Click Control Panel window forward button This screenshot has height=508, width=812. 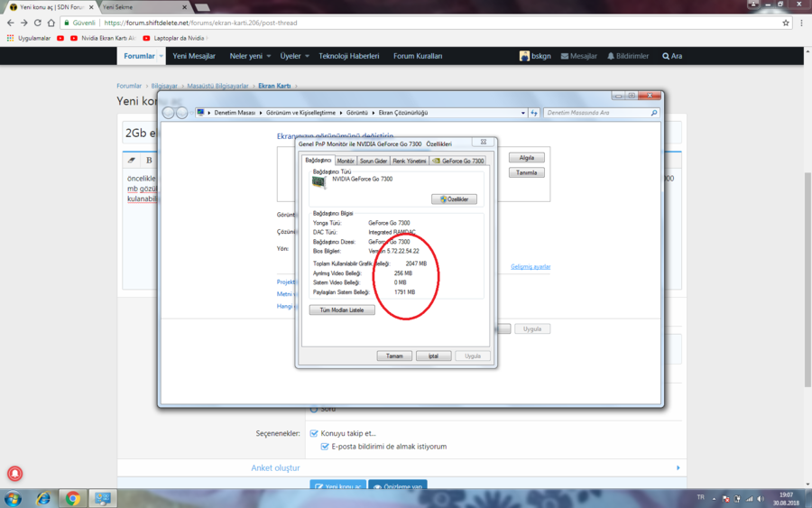[181, 113]
